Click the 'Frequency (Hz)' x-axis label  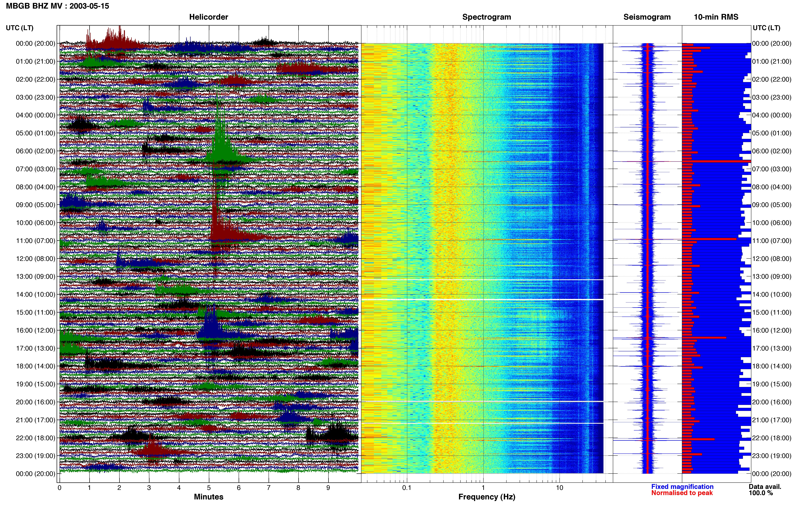coord(487,497)
